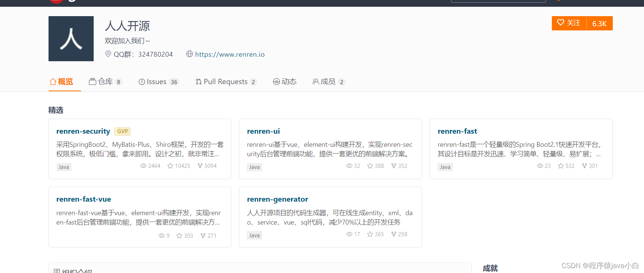This screenshot has width=644, height=273.
Task: Click the fork icon of renren-ui
Action: click(x=394, y=166)
